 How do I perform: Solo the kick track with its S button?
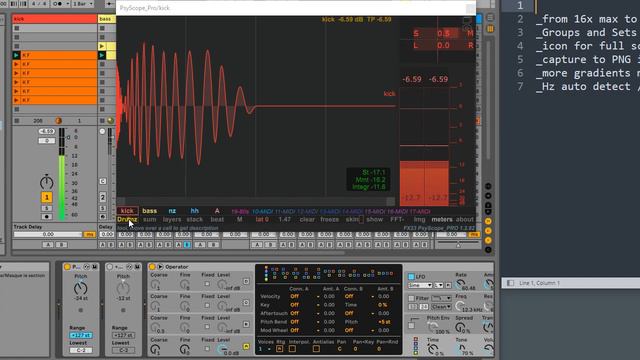tap(47, 208)
